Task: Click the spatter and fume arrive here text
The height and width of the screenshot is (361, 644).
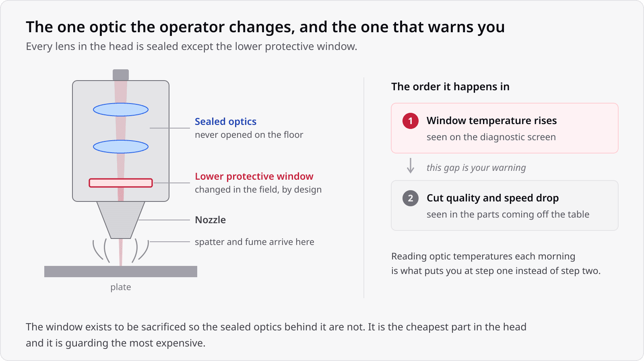Action: 254,242
